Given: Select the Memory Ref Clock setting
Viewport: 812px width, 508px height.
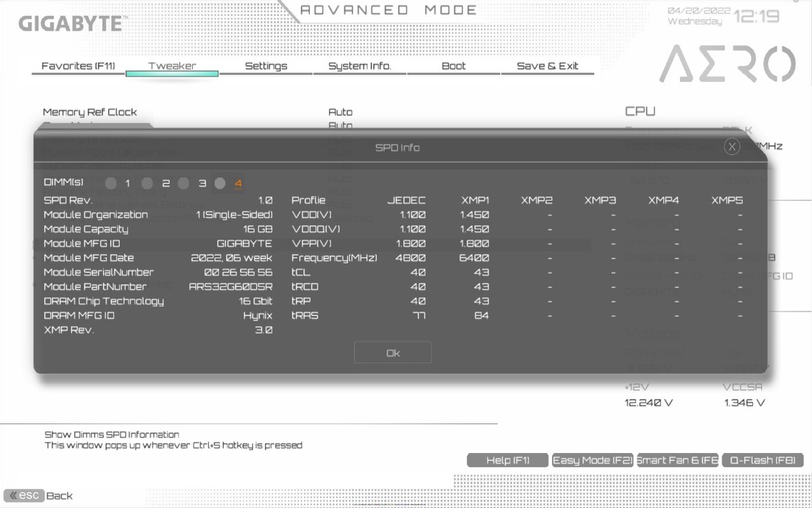Looking at the screenshot, I should pos(90,112).
